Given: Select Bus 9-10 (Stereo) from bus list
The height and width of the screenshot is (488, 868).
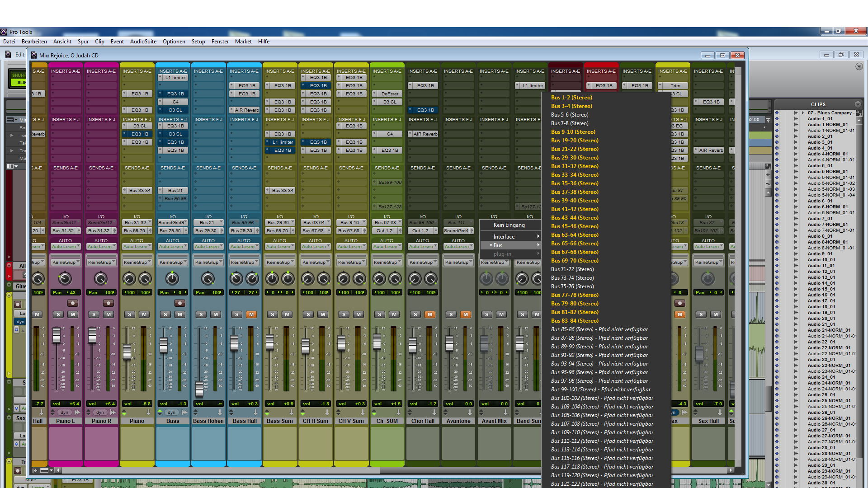Looking at the screenshot, I should pos(573,132).
